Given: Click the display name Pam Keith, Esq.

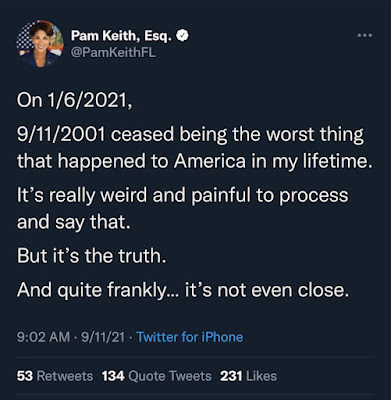Looking at the screenshot, I should click(121, 36).
